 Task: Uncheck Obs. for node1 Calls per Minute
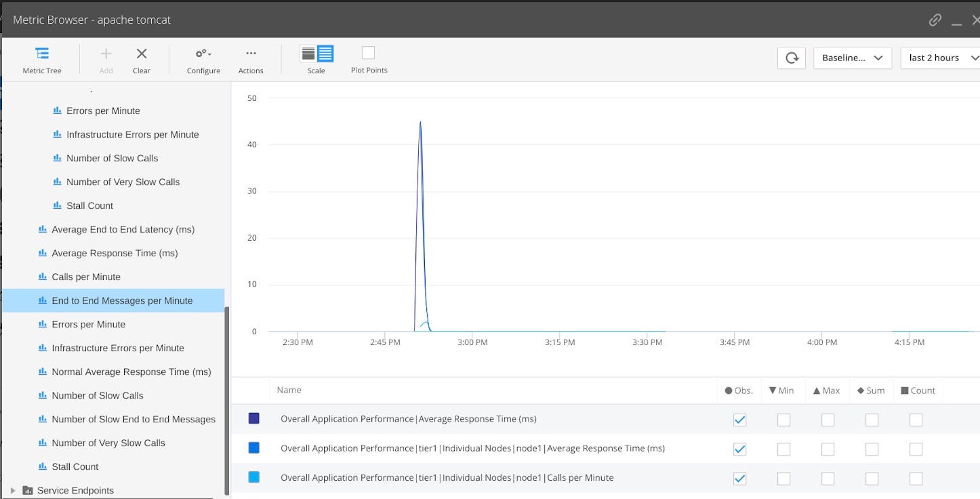739,478
